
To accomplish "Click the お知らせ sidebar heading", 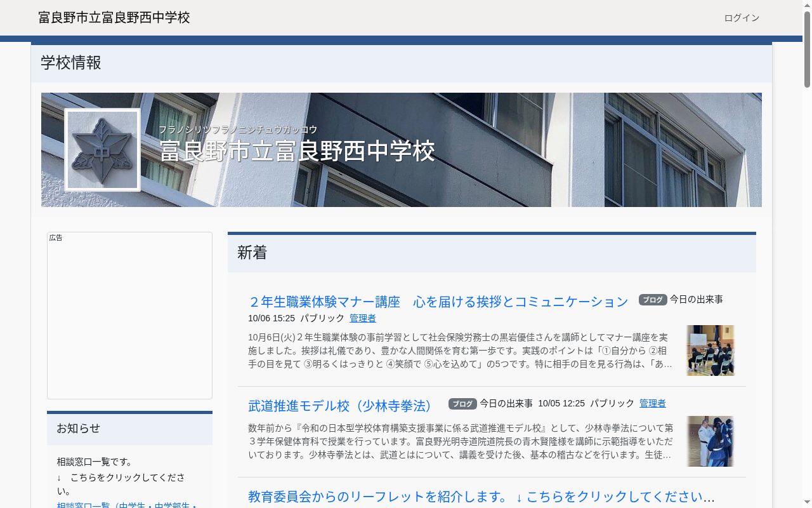I will [78, 429].
